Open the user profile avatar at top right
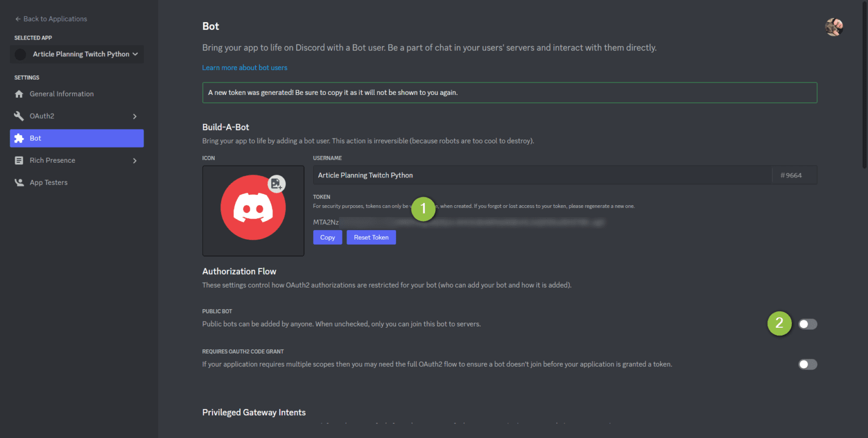Image resolution: width=868 pixels, height=438 pixels. pyautogui.click(x=834, y=27)
